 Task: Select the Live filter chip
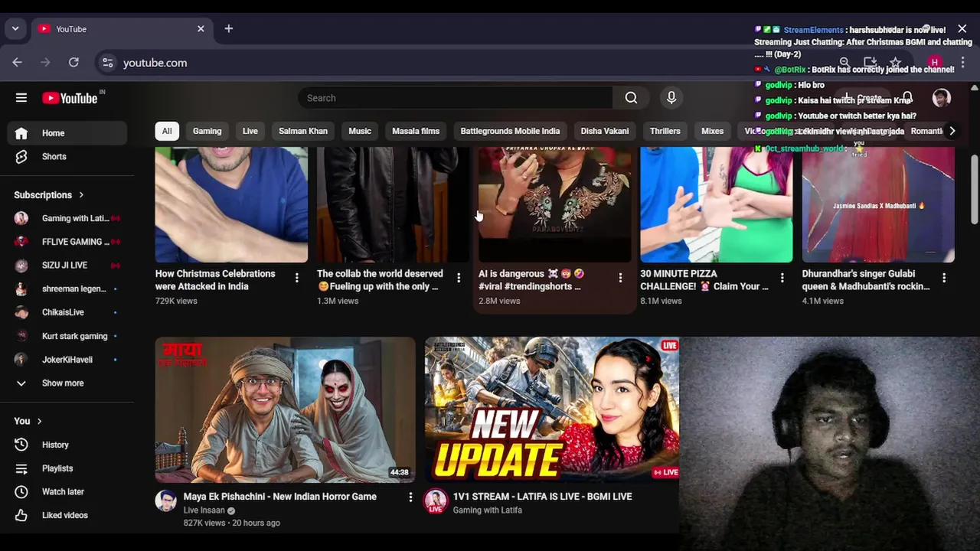(x=250, y=131)
